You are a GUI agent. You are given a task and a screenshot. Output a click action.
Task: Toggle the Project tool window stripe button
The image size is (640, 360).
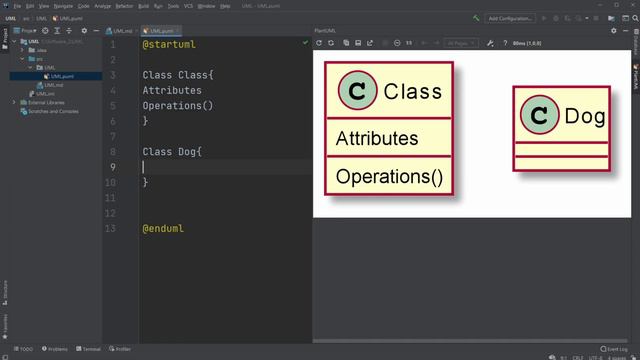click(5, 39)
